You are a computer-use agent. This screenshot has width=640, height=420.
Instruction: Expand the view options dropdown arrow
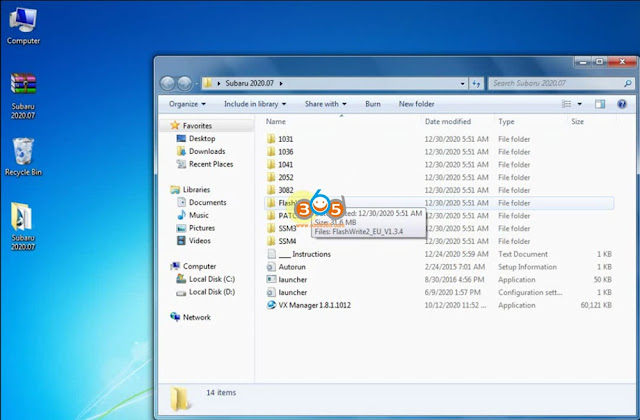click(579, 104)
